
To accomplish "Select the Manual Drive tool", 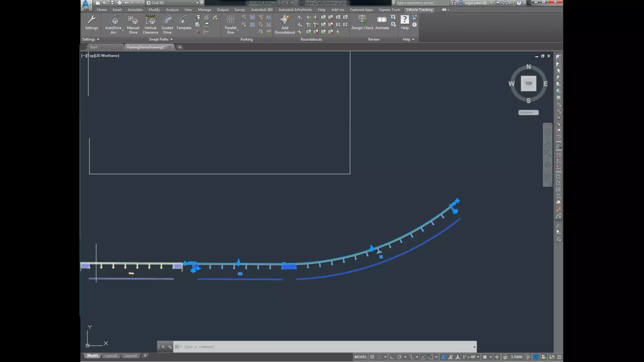I will tap(133, 25).
